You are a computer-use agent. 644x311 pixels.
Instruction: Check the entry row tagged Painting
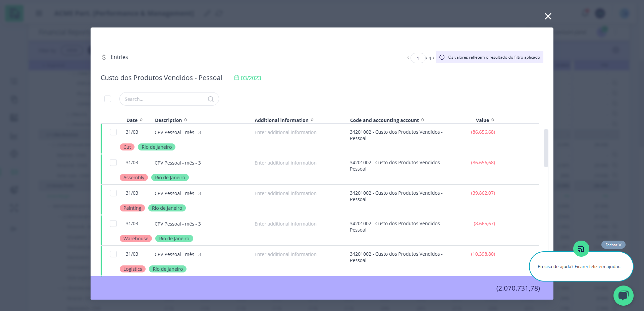pos(113,193)
